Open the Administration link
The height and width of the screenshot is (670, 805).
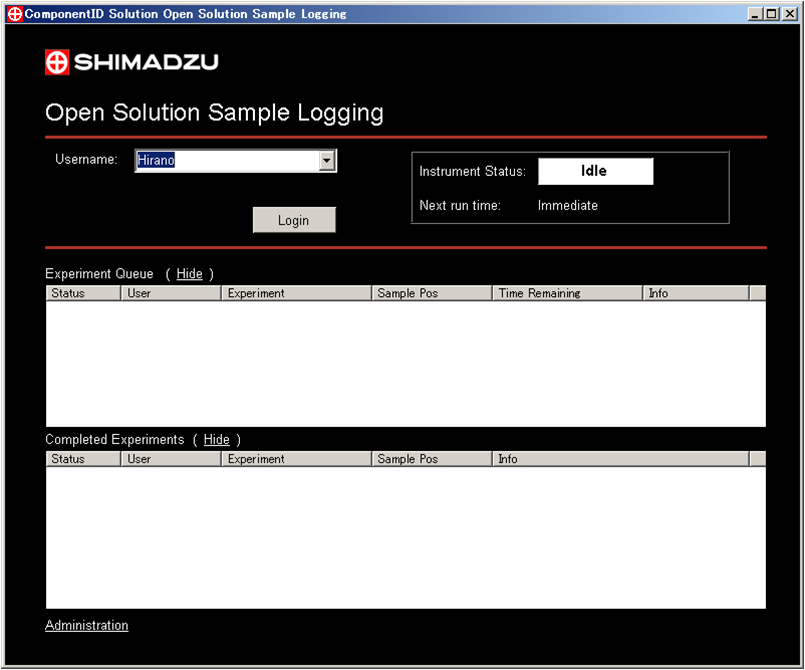[x=87, y=625]
